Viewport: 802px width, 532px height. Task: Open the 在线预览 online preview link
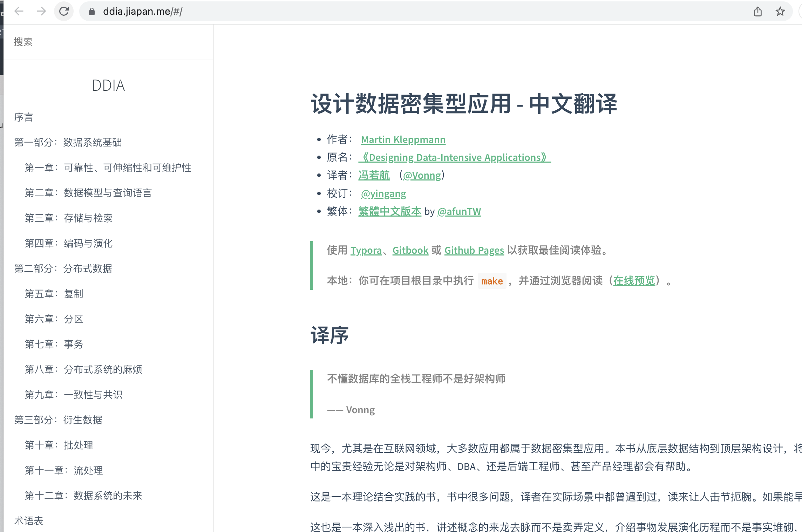click(x=634, y=281)
